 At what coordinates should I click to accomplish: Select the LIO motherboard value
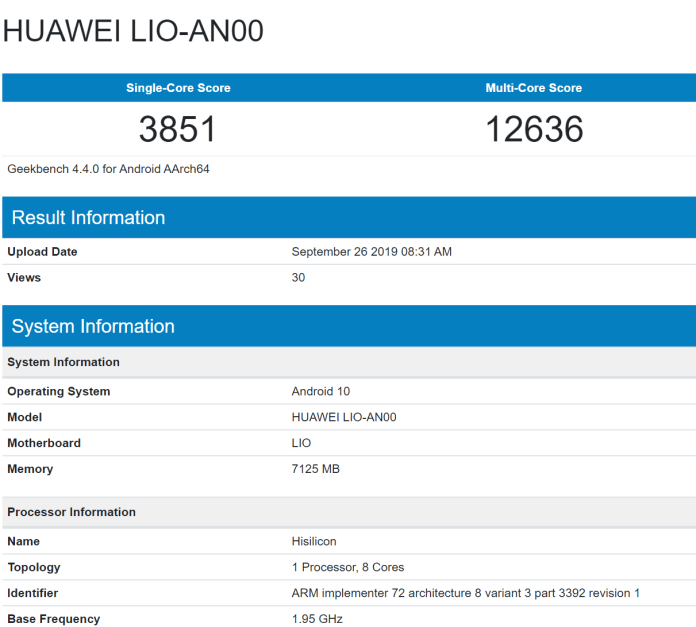pyautogui.click(x=301, y=443)
